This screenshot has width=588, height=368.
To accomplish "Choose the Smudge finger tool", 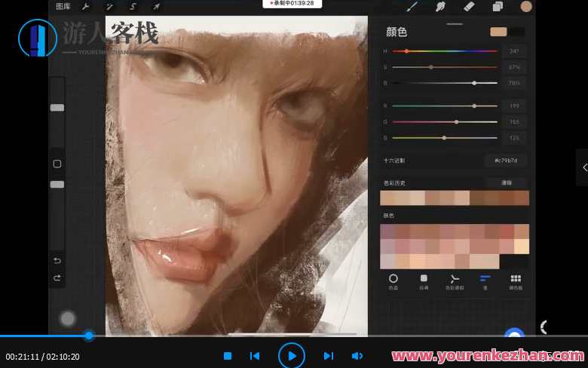I will [441, 6].
